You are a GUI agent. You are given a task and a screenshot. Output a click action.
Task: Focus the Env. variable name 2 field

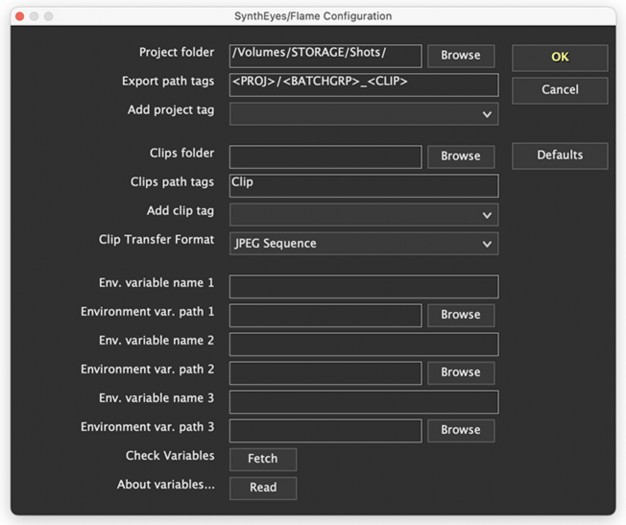click(363, 344)
